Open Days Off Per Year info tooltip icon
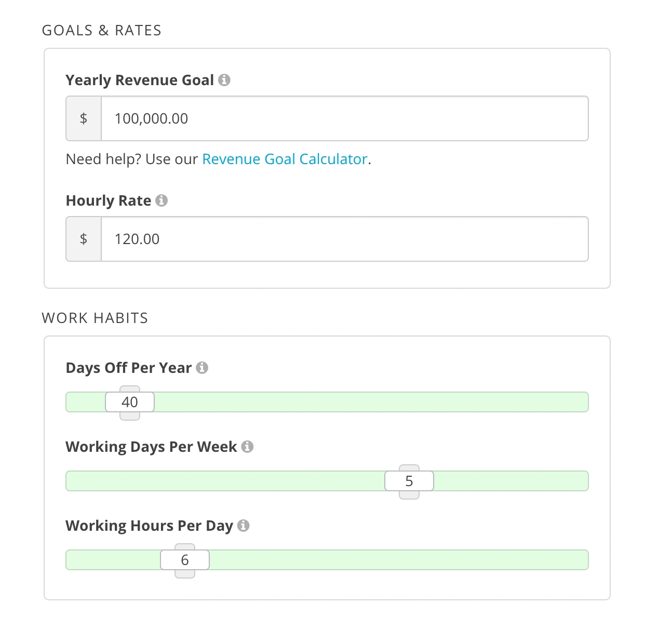The width and height of the screenshot is (672, 618). click(202, 368)
